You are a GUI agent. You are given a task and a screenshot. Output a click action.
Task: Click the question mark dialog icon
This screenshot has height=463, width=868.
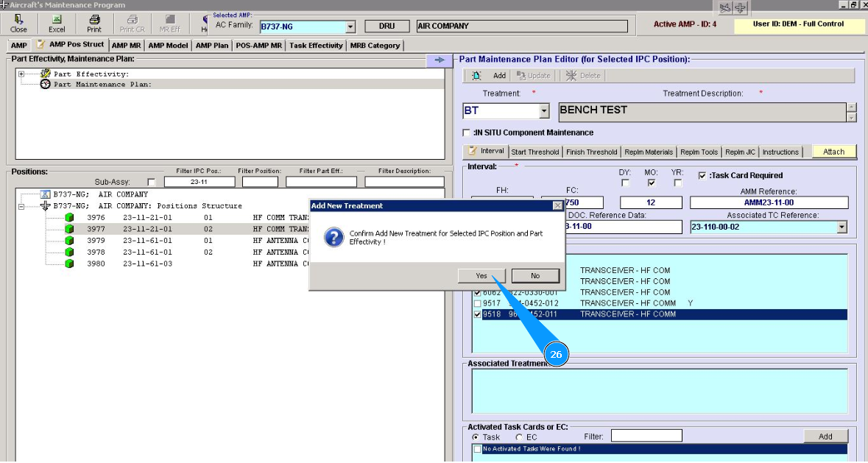pyautogui.click(x=334, y=237)
